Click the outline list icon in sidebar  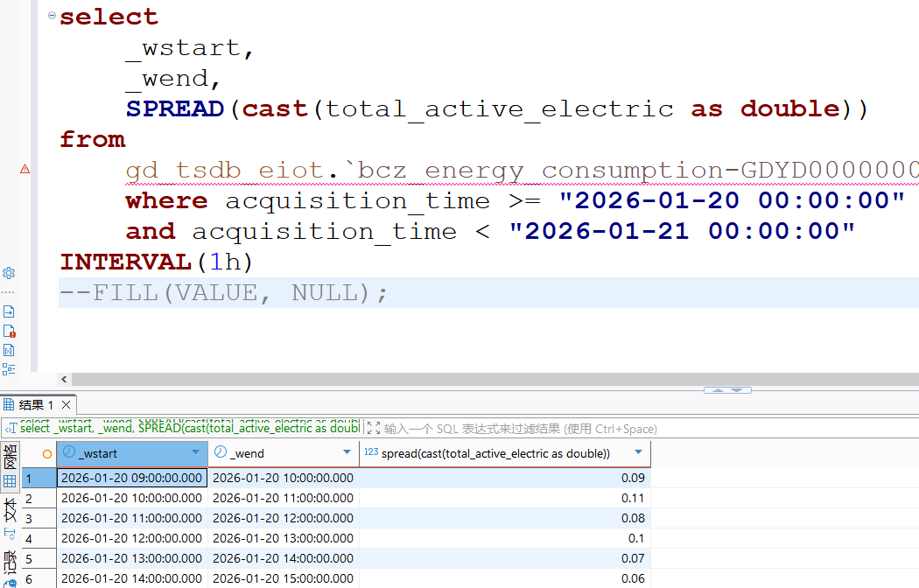tap(9, 369)
